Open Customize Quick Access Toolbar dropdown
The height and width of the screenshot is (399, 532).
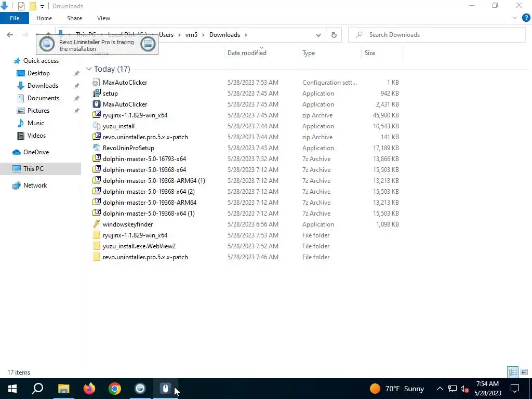click(x=42, y=6)
